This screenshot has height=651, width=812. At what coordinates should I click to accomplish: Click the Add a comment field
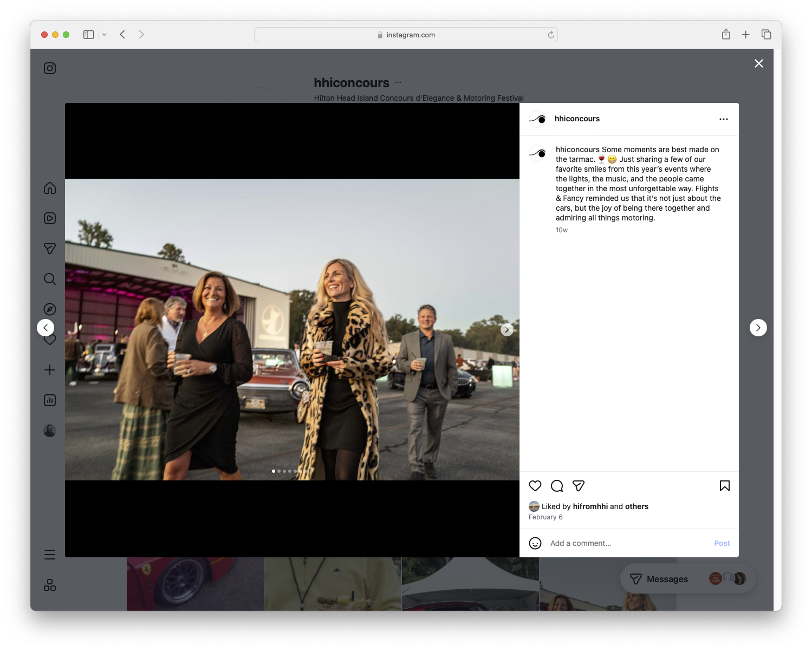[596, 543]
